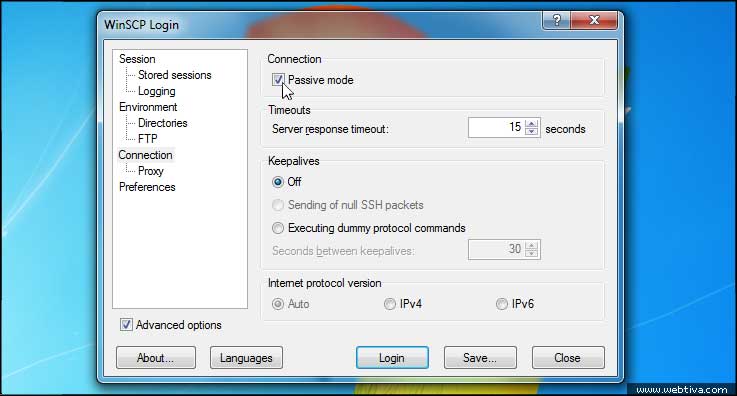The width and height of the screenshot is (737, 396).
Task: Select the Auto internet protocol option
Action: 278,304
